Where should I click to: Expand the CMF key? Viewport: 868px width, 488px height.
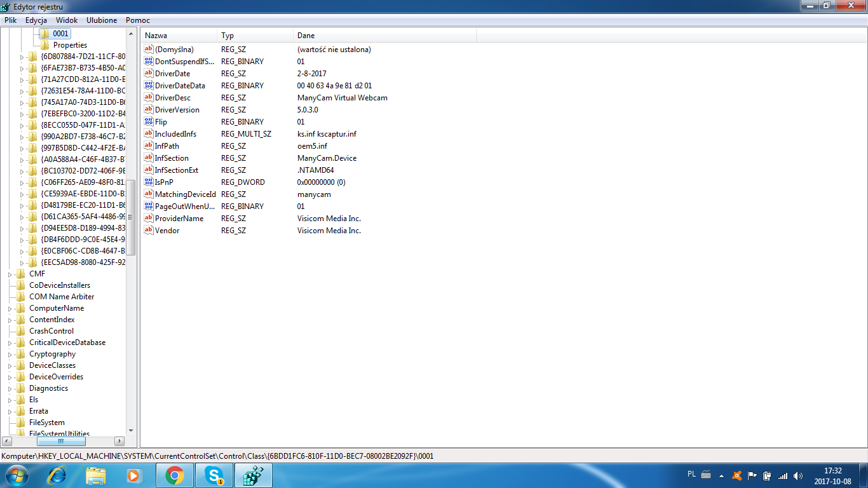coord(10,274)
